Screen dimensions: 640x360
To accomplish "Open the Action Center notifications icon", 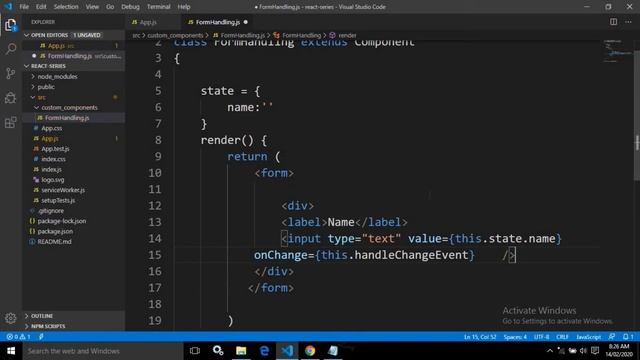I will pyautogui.click(x=595, y=351).
